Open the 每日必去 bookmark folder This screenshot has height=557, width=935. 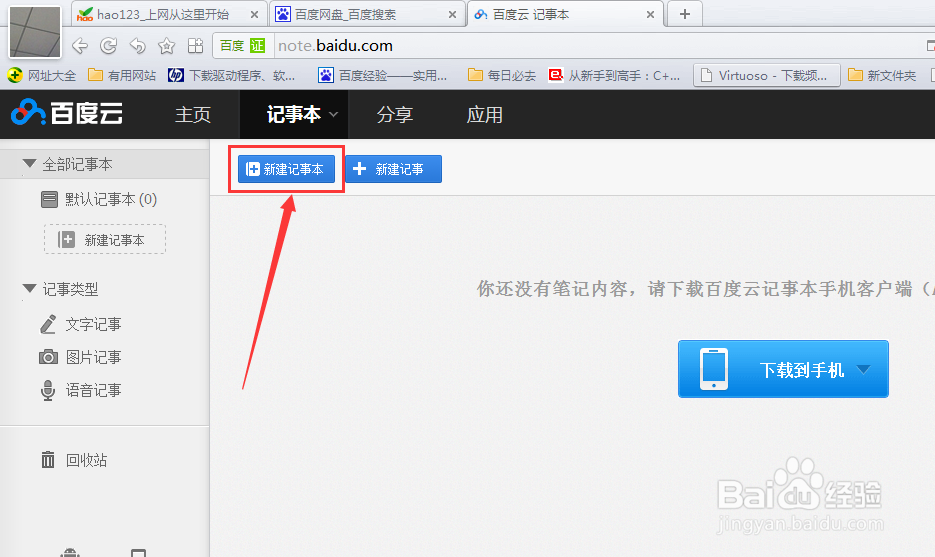tap(501, 76)
